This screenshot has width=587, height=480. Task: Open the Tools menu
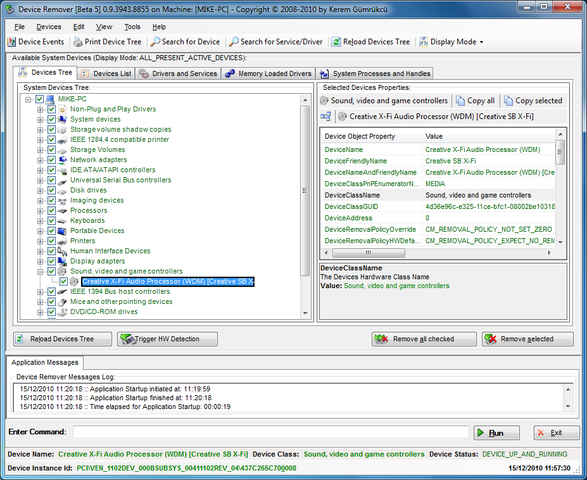[132, 27]
